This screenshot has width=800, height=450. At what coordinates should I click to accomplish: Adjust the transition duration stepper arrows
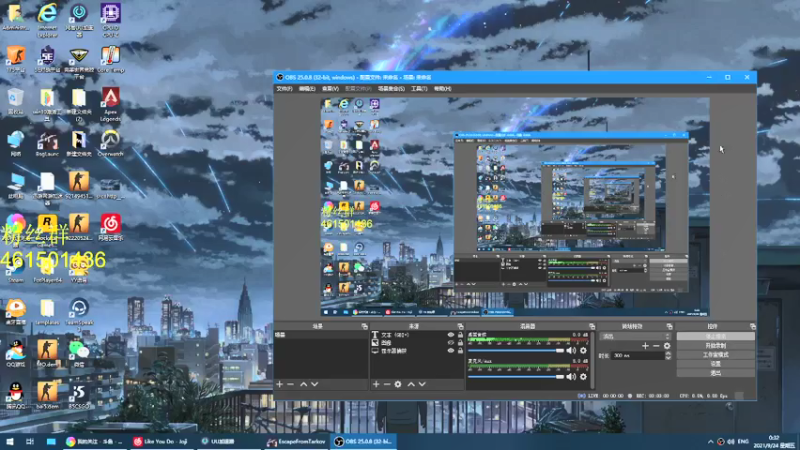coord(668,356)
